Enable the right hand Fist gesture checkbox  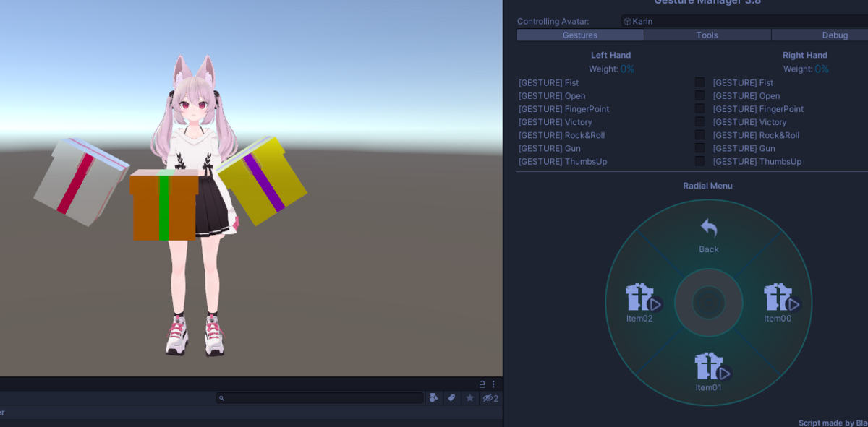699,82
